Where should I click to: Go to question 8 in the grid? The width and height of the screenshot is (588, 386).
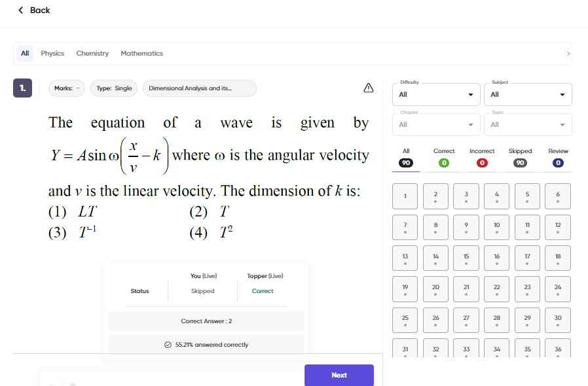[435, 227]
